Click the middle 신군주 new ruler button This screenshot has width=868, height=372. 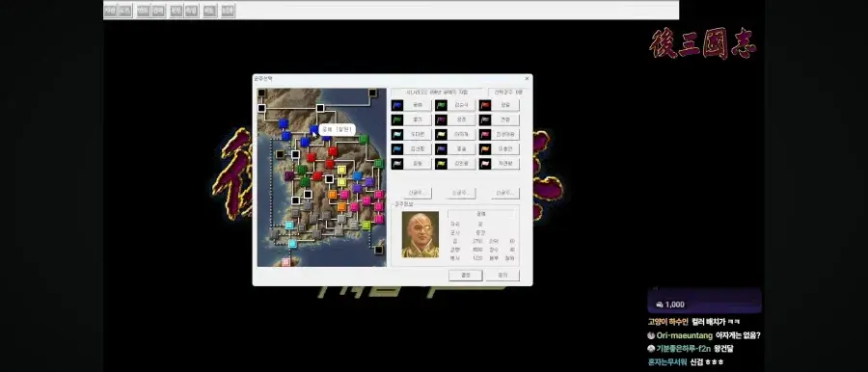(461, 193)
